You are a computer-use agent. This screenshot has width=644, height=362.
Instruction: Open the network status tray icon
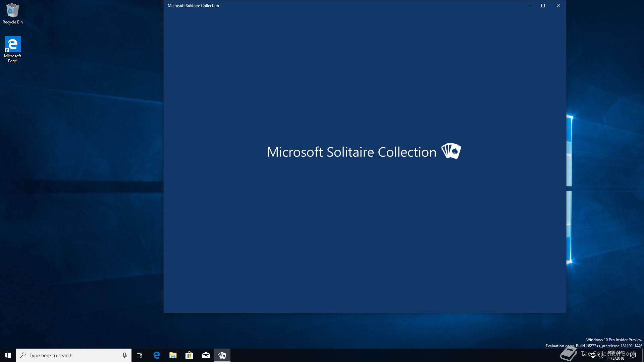coord(593,356)
